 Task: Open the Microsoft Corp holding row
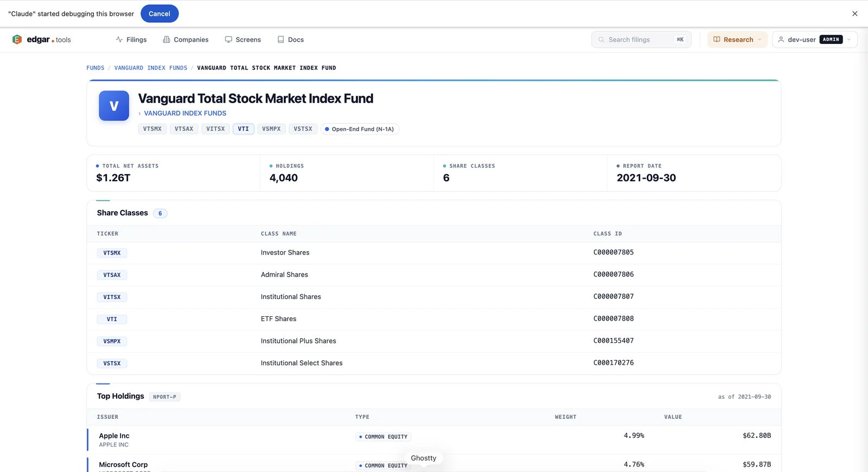[x=434, y=464]
